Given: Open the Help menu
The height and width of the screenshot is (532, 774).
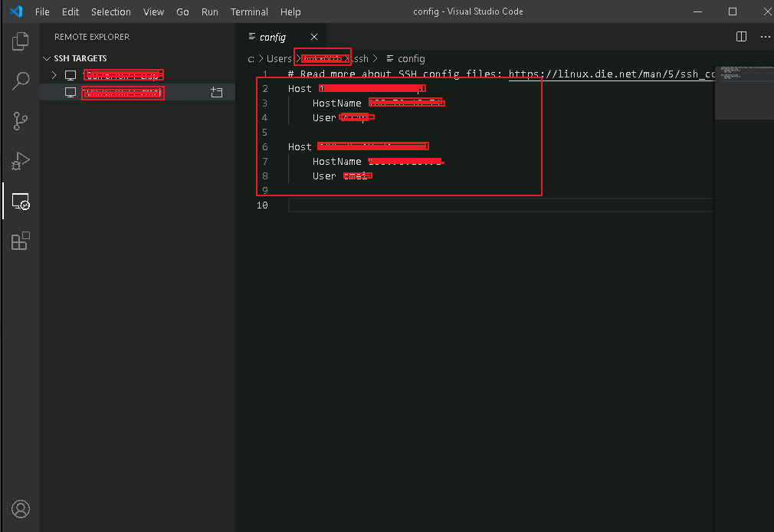Looking at the screenshot, I should coord(290,11).
